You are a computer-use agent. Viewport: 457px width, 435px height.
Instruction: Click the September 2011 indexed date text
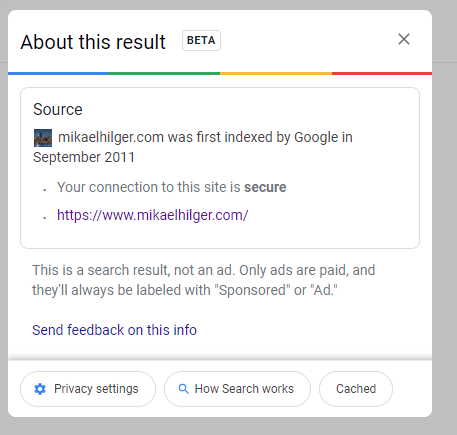click(84, 157)
